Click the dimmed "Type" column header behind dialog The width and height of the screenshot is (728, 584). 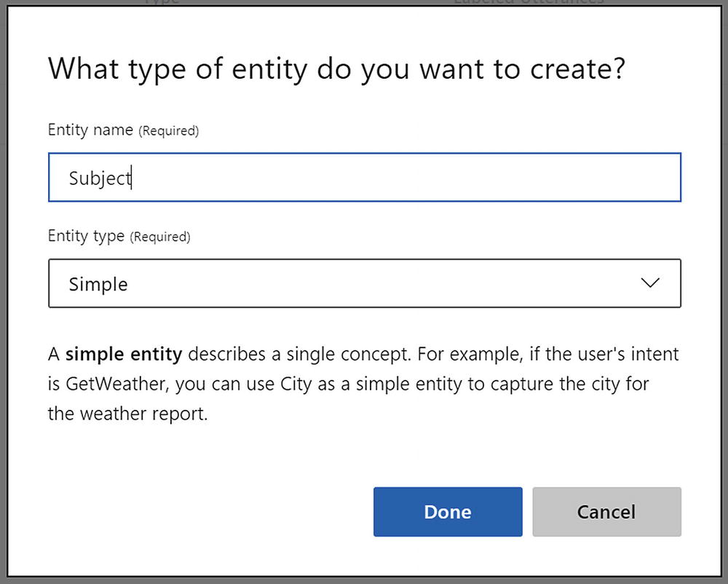[x=162, y=2]
